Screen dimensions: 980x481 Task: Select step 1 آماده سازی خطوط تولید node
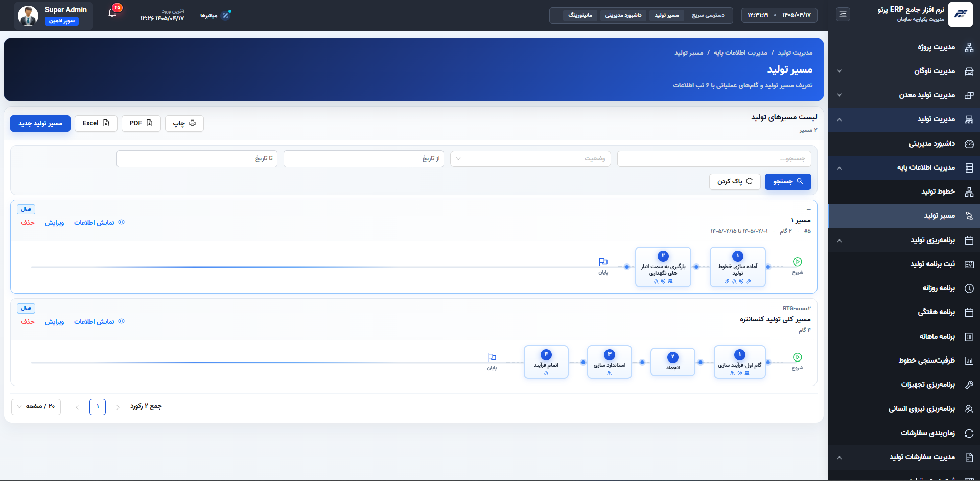(x=738, y=267)
